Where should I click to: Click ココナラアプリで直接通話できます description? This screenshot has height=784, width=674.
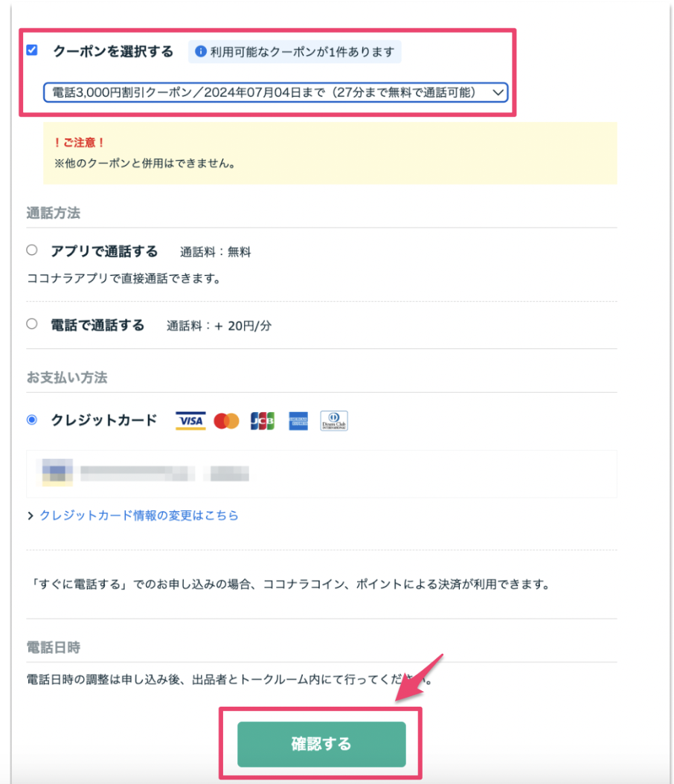coord(124,278)
